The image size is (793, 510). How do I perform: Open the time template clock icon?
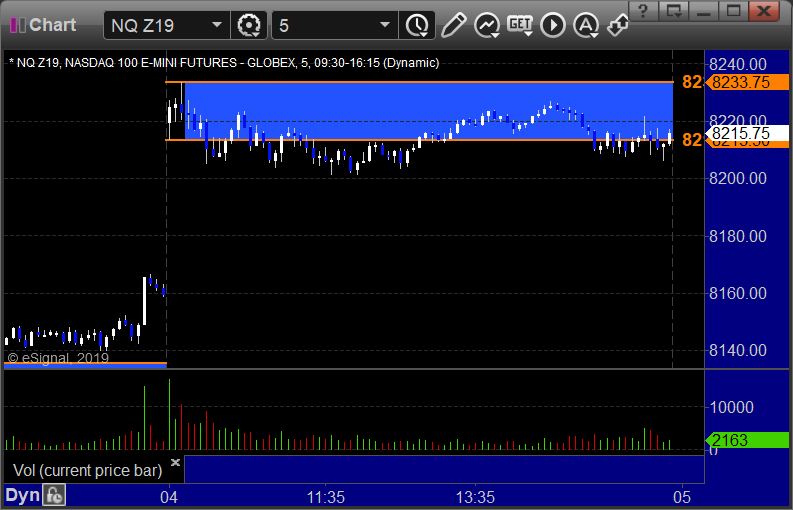point(417,25)
